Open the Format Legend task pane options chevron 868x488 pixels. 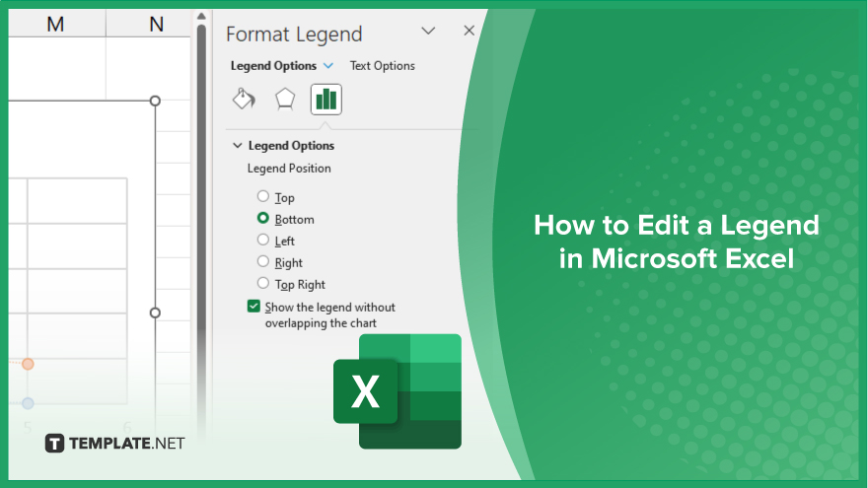(x=428, y=31)
